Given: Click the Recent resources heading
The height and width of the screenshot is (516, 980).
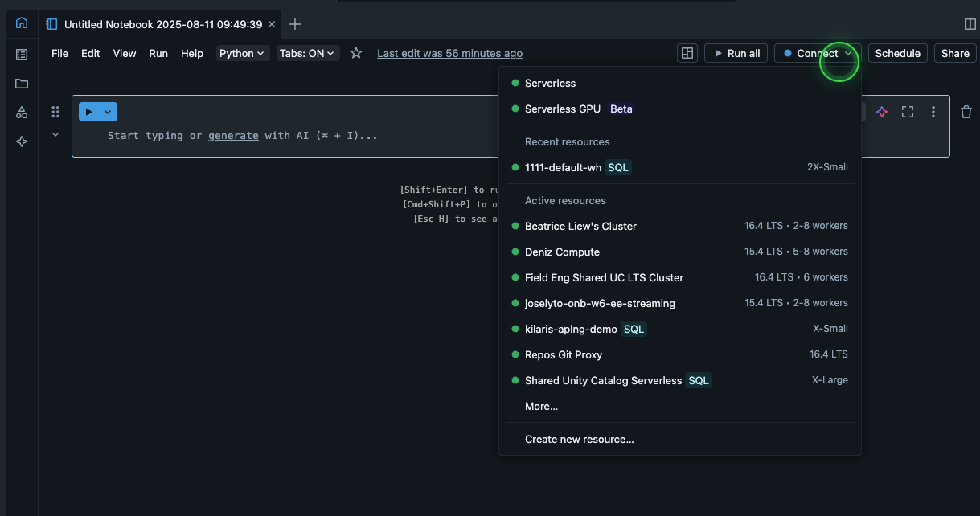Looking at the screenshot, I should [567, 141].
